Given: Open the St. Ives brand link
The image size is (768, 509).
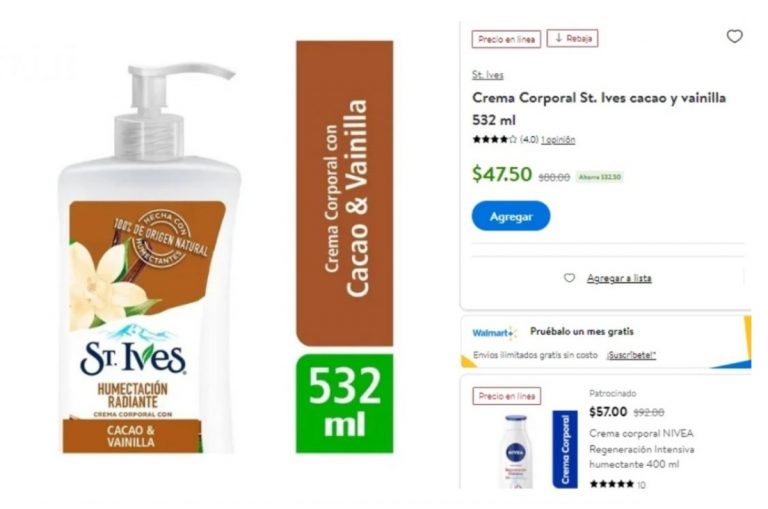Looking at the screenshot, I should [x=487, y=75].
